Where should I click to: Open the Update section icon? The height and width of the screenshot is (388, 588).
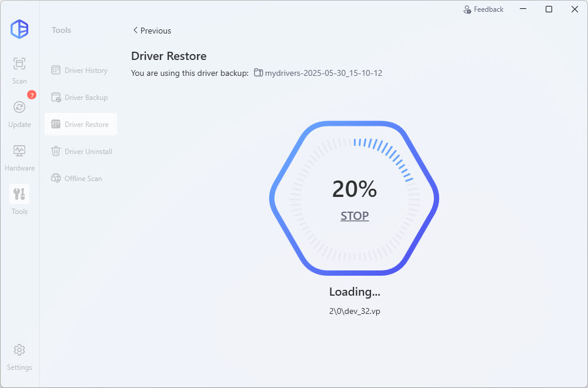19,107
